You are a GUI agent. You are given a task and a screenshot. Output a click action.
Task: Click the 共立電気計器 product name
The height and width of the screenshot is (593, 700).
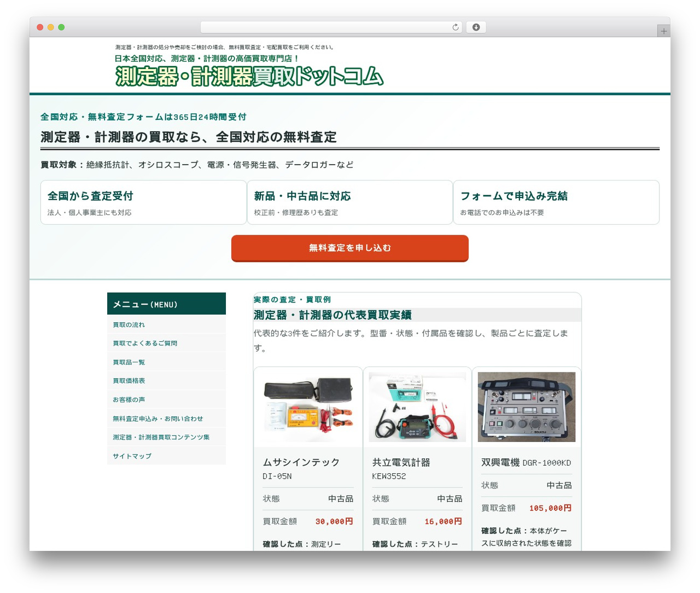coord(401,462)
